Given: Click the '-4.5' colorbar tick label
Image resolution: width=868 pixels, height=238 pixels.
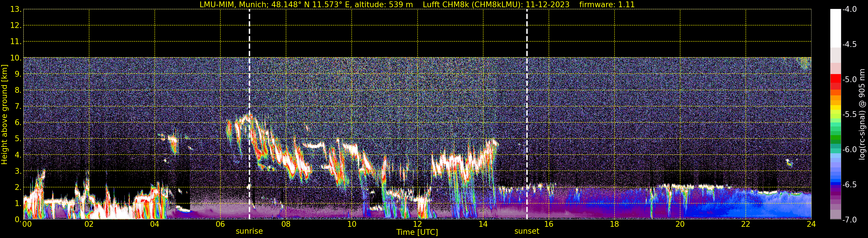Looking at the screenshot, I should click(x=849, y=44).
